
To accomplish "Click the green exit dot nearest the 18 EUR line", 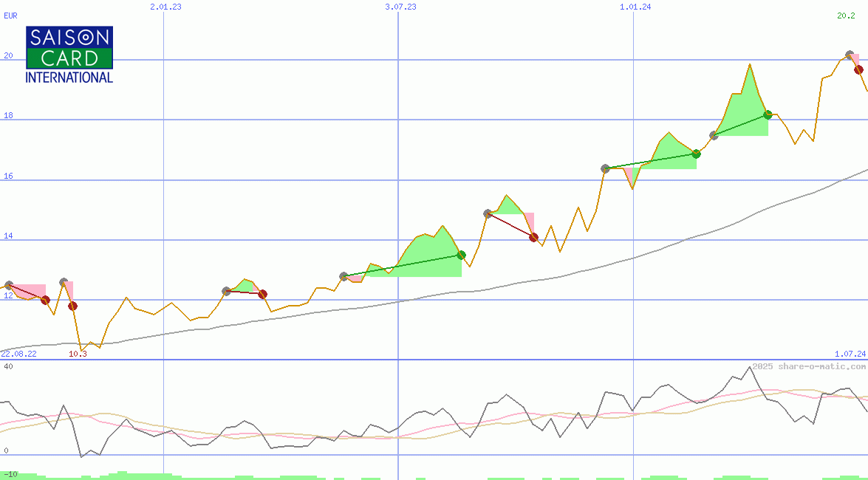I will (768, 114).
